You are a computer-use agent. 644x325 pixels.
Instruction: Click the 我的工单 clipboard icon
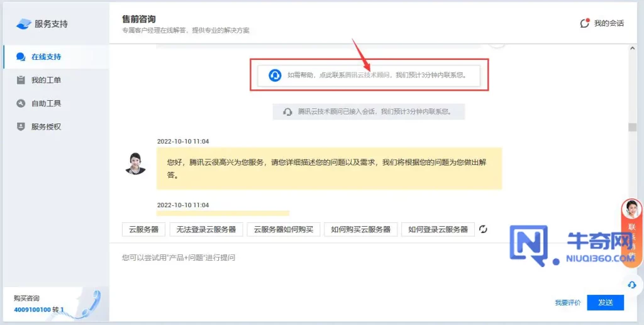(21, 80)
